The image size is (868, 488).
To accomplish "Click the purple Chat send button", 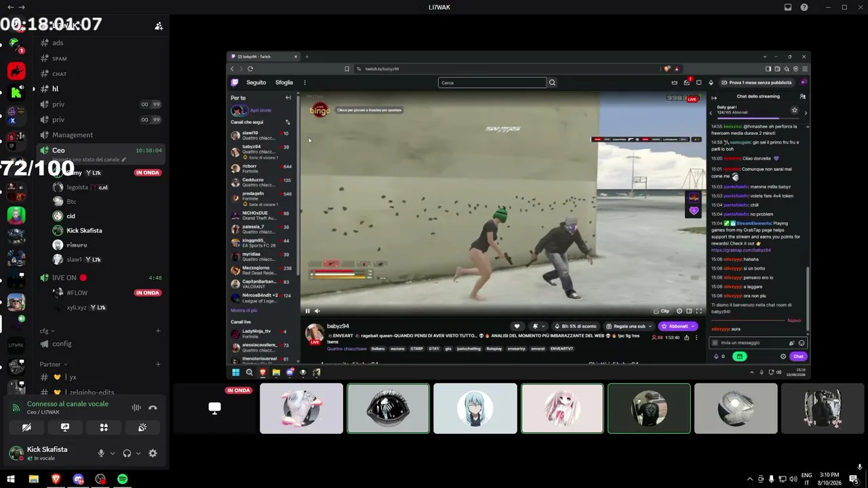I will click(798, 357).
